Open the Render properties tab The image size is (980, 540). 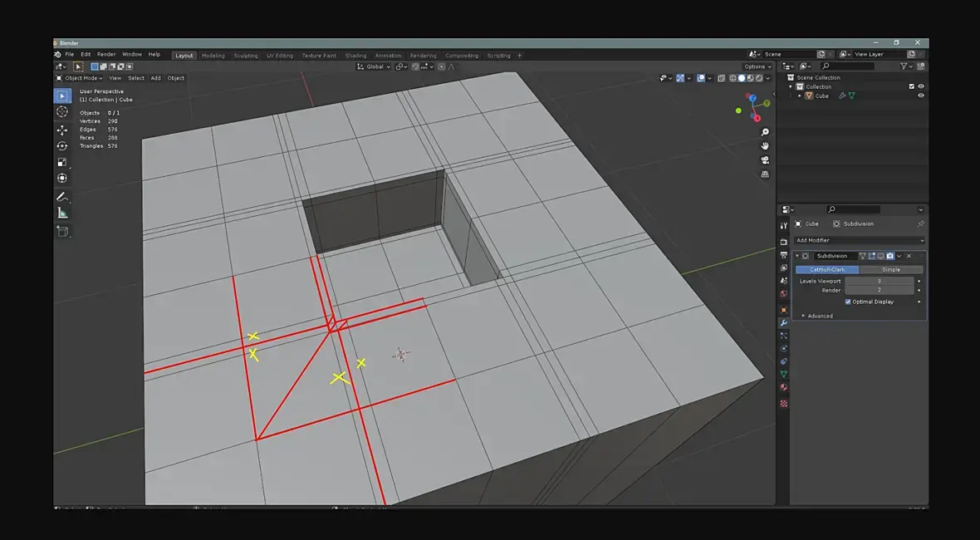point(784,242)
